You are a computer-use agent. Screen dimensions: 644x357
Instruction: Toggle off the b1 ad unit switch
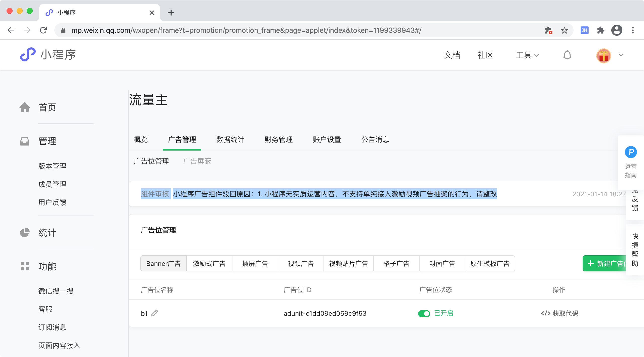[x=424, y=313]
